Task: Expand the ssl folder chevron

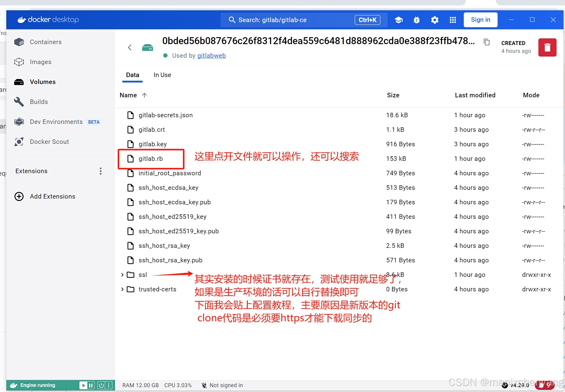Action: coord(122,275)
